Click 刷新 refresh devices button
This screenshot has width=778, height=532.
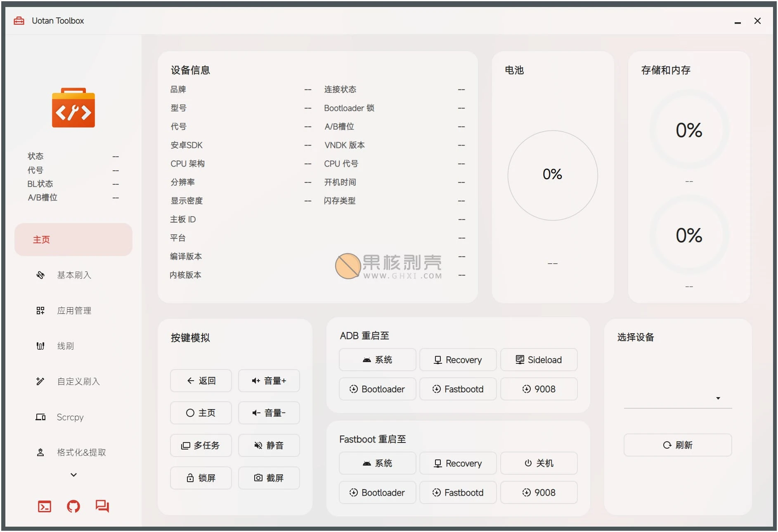[678, 445]
